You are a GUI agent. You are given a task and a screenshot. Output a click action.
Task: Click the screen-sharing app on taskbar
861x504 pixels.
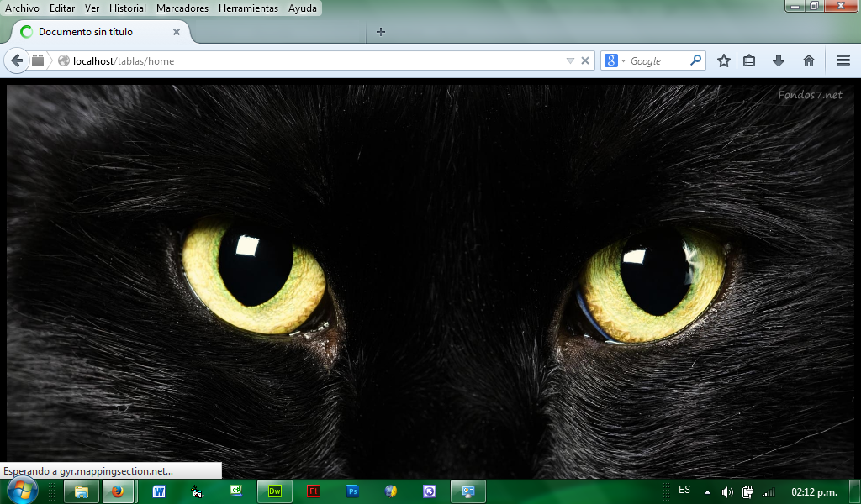(x=467, y=491)
